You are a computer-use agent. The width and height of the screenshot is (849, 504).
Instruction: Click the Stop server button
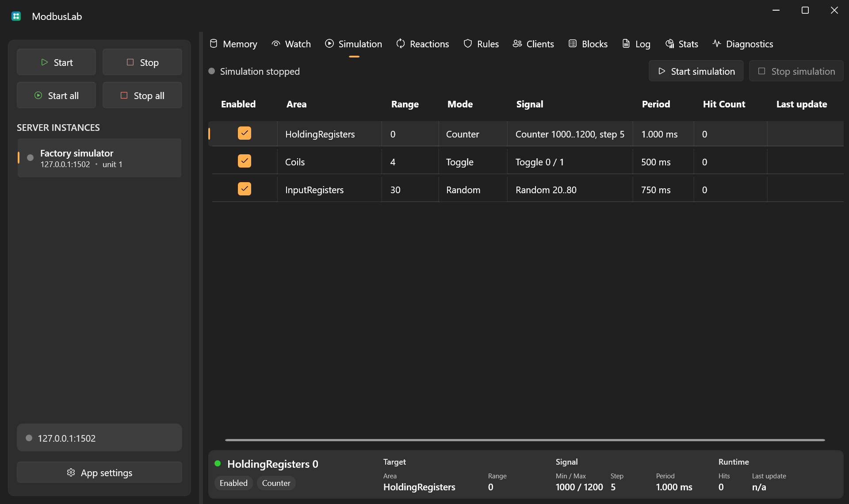(x=142, y=62)
